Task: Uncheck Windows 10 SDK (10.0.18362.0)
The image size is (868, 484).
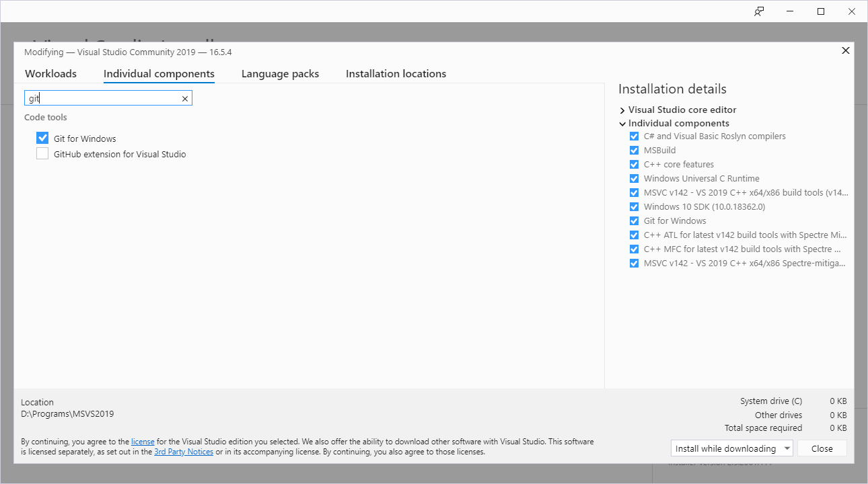Action: (634, 206)
